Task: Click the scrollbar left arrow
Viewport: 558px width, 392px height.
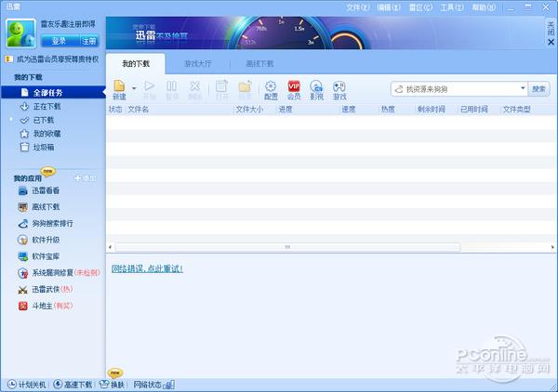Action: [111, 247]
